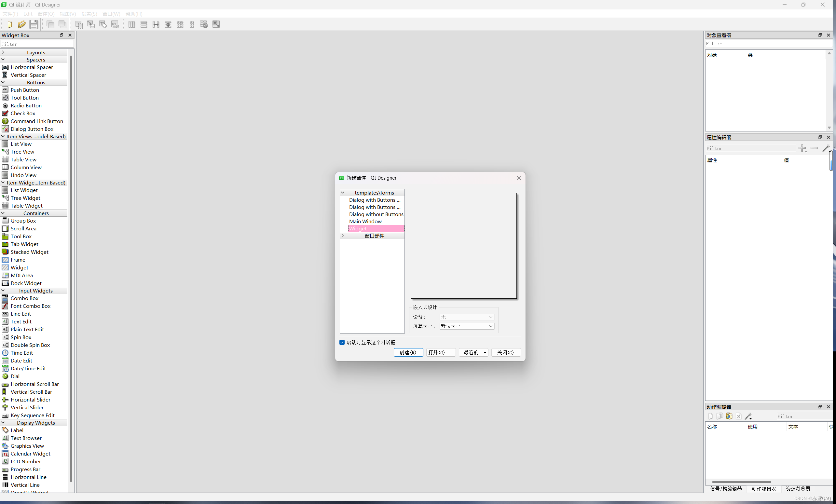Viewport: 836px width, 504px height.
Task: Open the 屏幕大小 dropdown
Action: pos(467,326)
